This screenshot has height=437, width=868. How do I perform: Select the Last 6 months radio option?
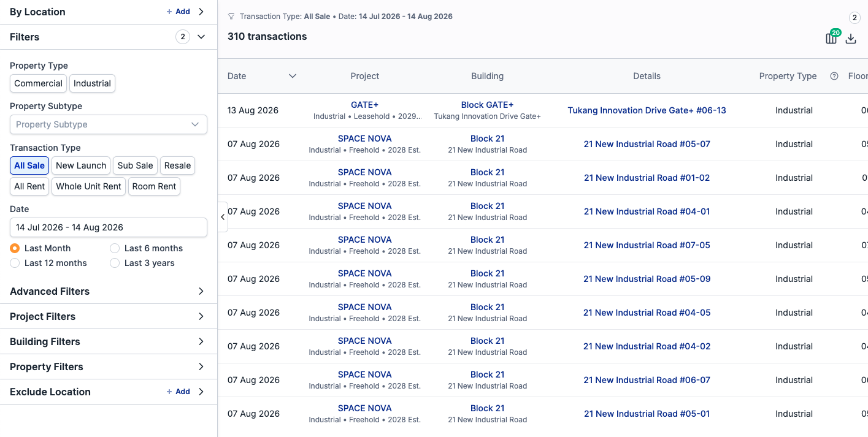click(115, 248)
